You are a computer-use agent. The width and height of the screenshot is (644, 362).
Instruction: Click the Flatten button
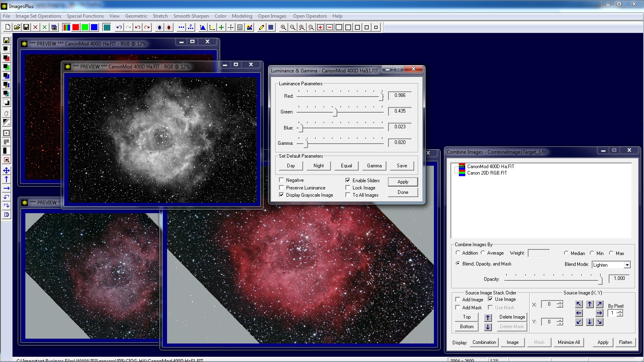coord(625,342)
